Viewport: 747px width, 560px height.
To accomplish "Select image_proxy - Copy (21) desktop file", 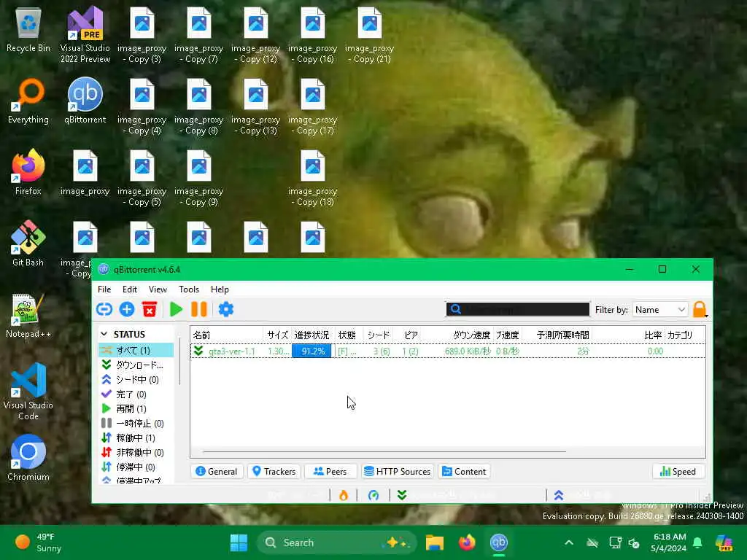I will point(370,36).
